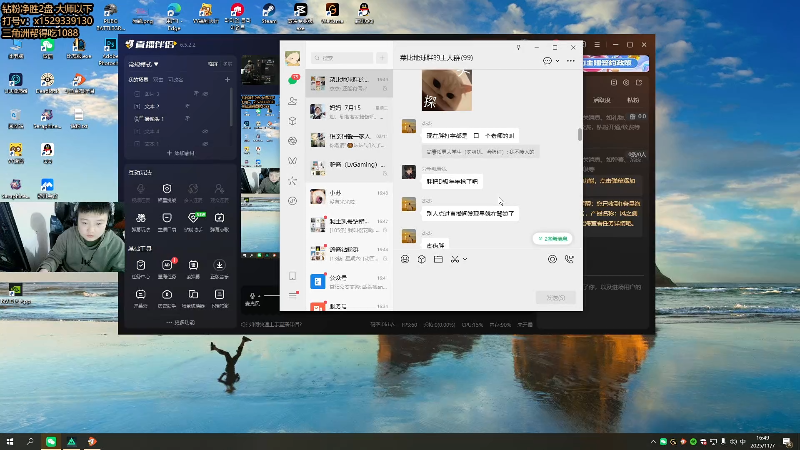The height and width of the screenshot is (450, 800).
Task: Toggle the eye icon of the '文本 4' source
Action: click(205, 131)
